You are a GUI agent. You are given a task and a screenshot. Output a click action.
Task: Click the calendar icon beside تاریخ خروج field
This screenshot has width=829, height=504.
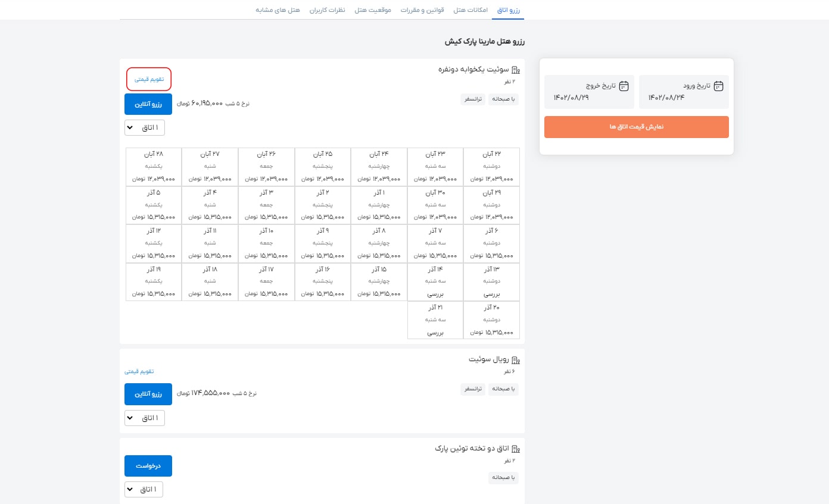coord(625,86)
